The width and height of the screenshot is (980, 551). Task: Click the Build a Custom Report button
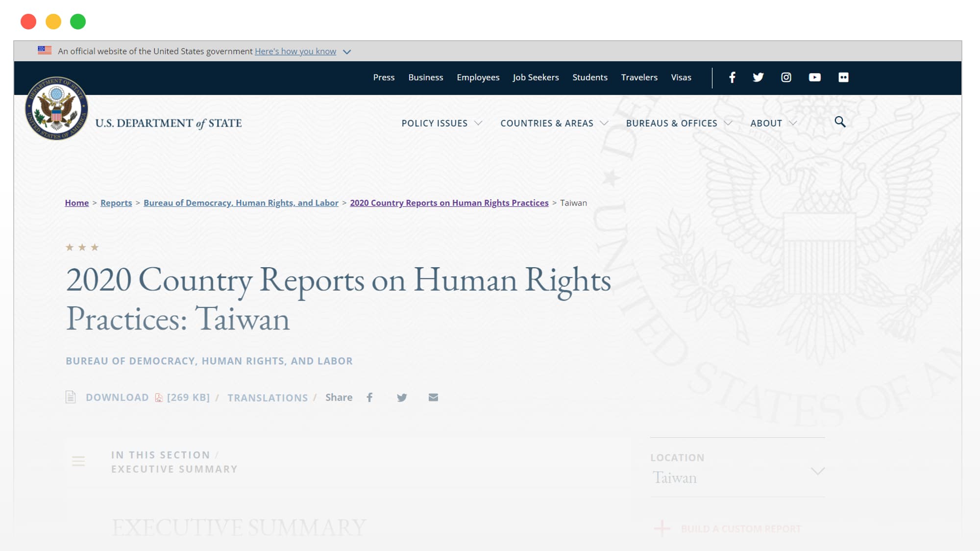741,529
